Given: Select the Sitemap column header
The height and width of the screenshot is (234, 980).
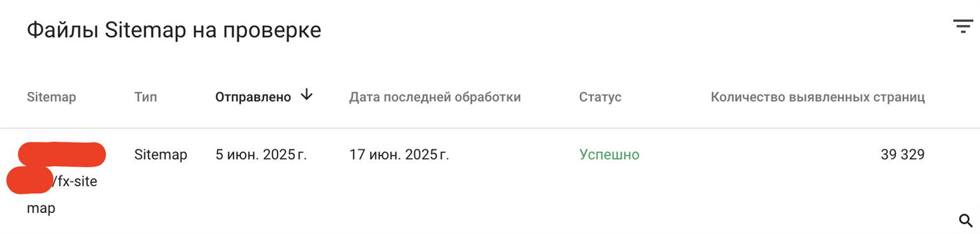Looking at the screenshot, I should pos(51,97).
